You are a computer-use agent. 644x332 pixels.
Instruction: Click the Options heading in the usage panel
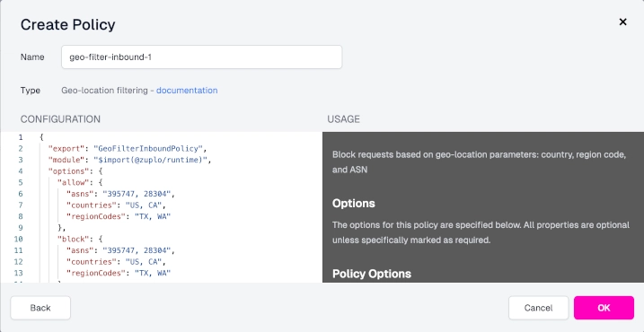[x=354, y=204]
